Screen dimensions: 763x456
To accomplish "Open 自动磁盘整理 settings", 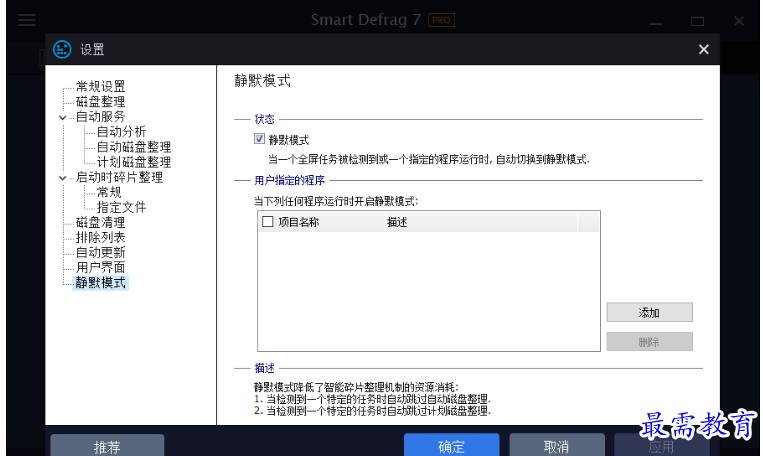I will coord(134,147).
